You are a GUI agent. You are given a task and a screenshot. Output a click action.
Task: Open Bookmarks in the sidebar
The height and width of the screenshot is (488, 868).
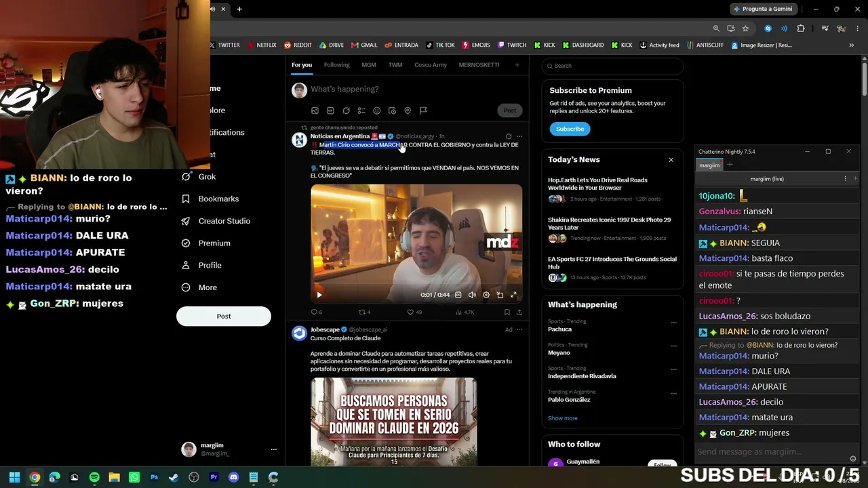coord(210,199)
